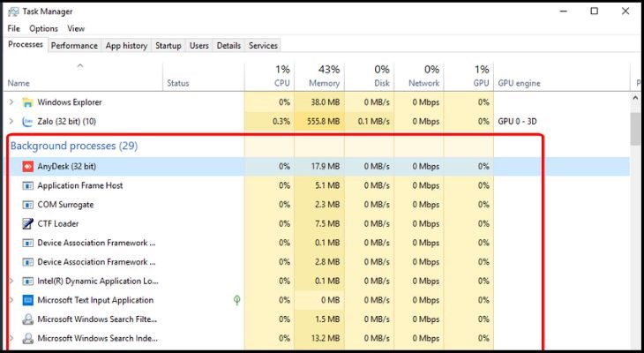The image size is (644, 353).
Task: Switch to the Details tab
Action: 228,46
